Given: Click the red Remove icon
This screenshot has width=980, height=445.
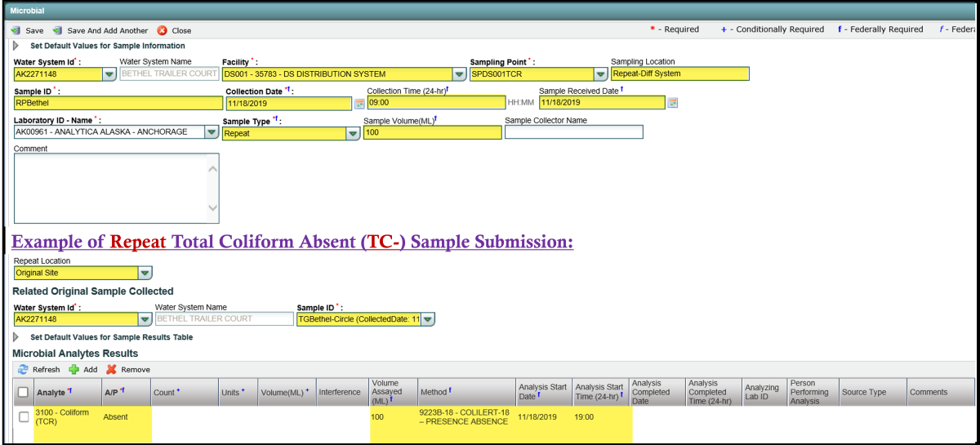Looking at the screenshot, I should (x=111, y=369).
